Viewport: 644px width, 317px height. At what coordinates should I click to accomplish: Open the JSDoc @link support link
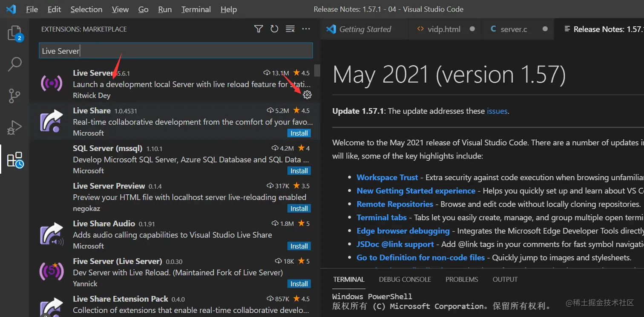coord(395,244)
